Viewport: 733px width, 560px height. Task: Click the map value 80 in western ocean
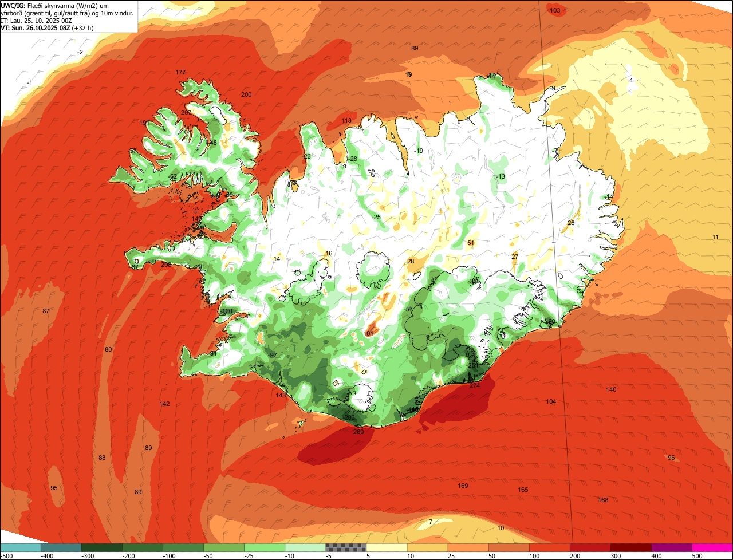[x=108, y=349]
